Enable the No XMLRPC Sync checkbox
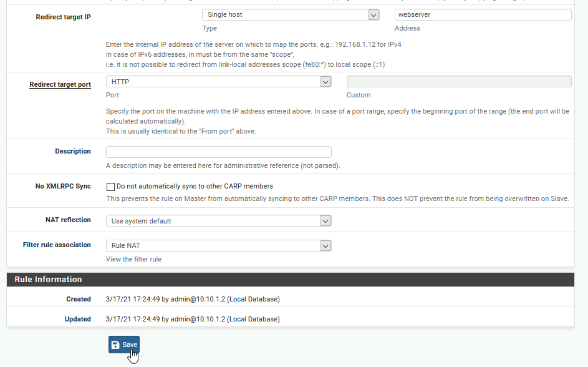The image size is (588, 367). click(x=110, y=187)
